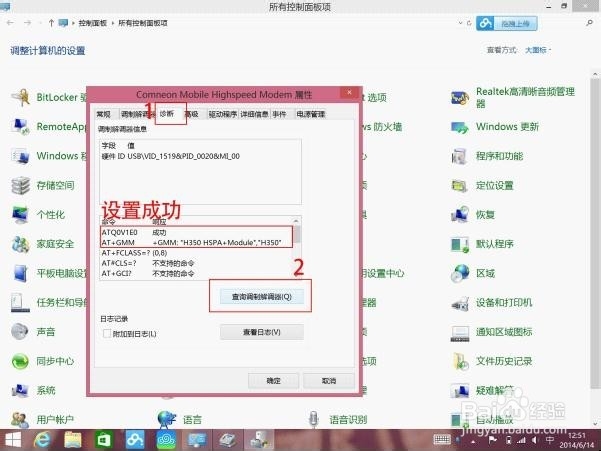Viewport: 601px width, 451px height.
Task: Open Realtek高清晰音频管理器 item
Action: pyautogui.click(x=514, y=97)
